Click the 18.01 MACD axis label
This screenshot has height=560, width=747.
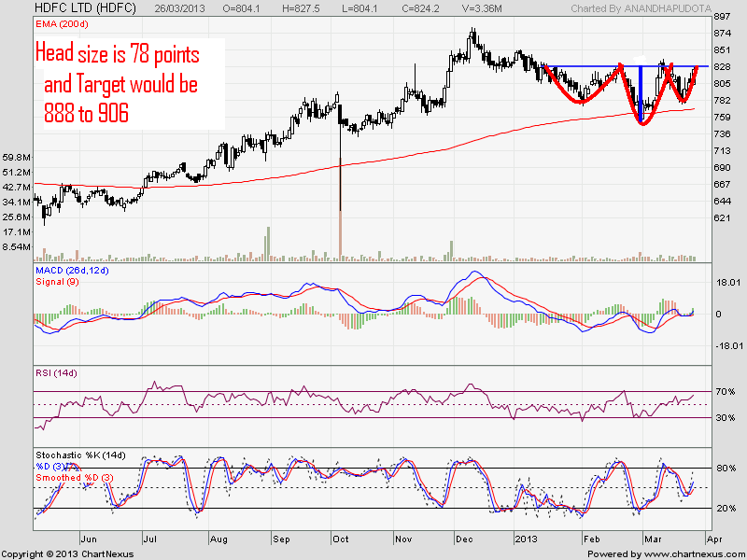pyautogui.click(x=729, y=283)
